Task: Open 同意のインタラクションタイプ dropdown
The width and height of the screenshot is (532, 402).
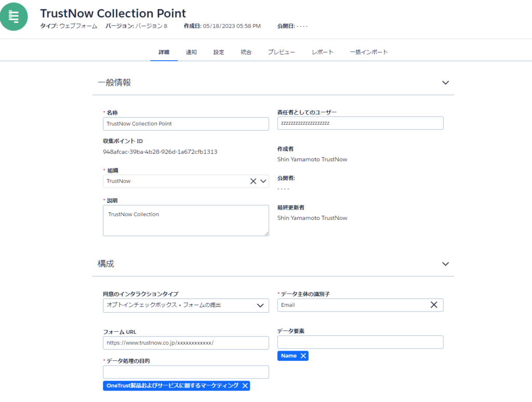Action: pyautogui.click(x=260, y=305)
